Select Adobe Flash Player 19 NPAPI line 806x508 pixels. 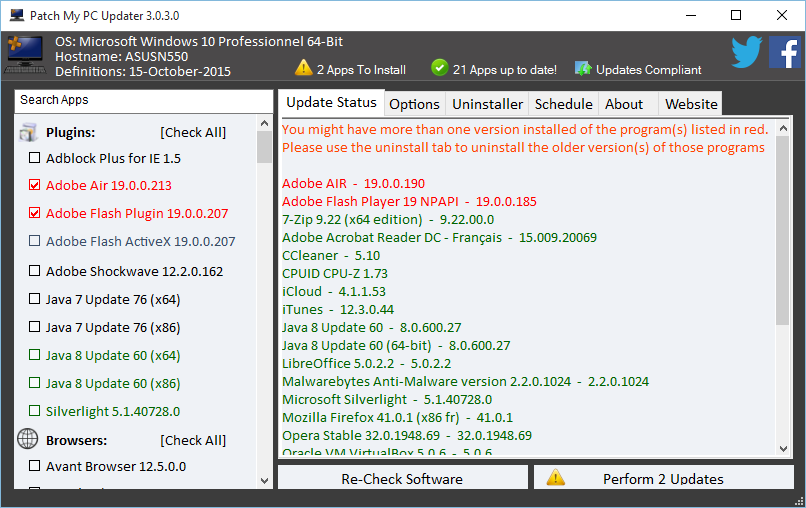click(x=409, y=201)
